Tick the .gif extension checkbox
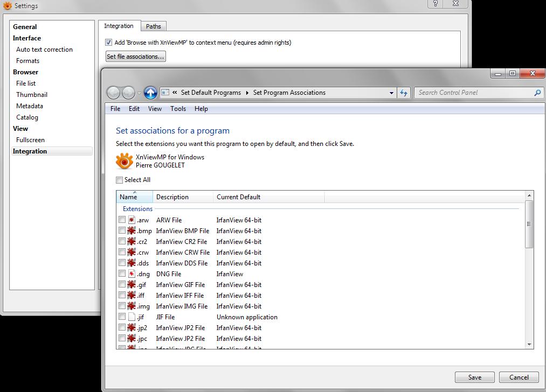The width and height of the screenshot is (546, 392). [122, 284]
